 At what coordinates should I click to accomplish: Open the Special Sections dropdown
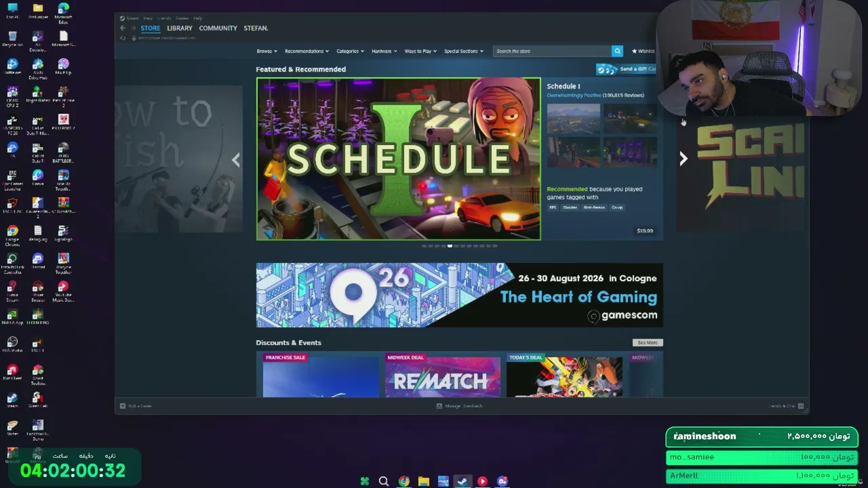[464, 51]
